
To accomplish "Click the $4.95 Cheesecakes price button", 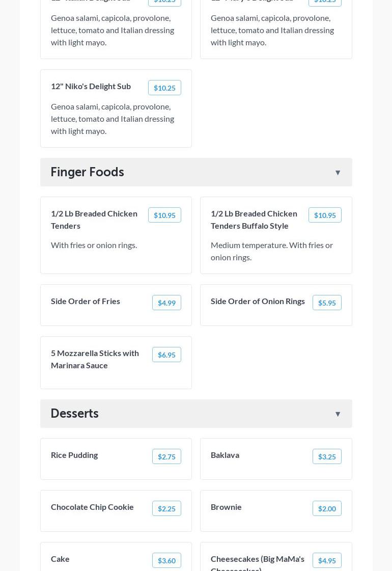I will (x=326, y=561).
